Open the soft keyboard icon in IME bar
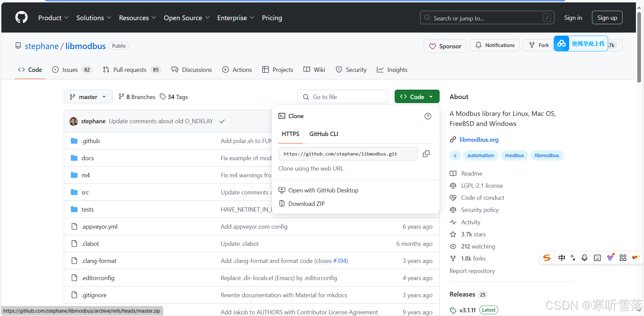 tap(597, 258)
